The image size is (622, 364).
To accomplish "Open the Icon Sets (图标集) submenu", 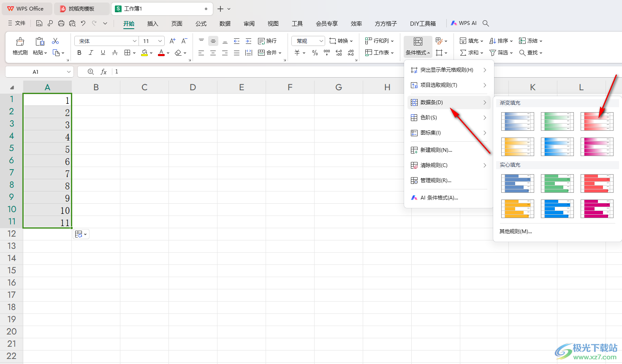I will click(449, 133).
